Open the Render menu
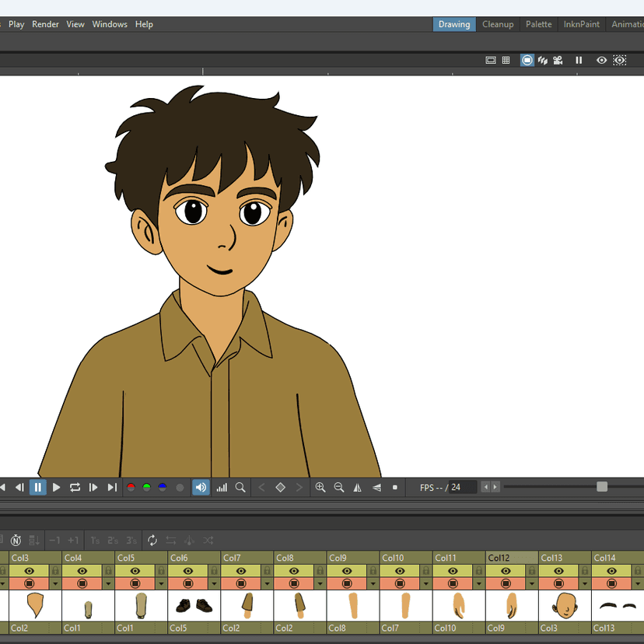The width and height of the screenshot is (644, 644). 45,24
